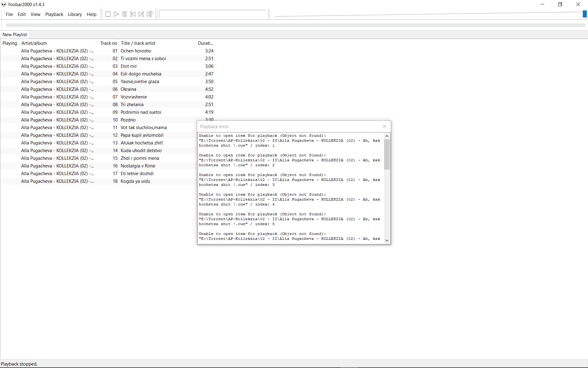Screen dimensions: 588x368
Task: Click the Random playback icon
Action: click(x=150, y=14)
